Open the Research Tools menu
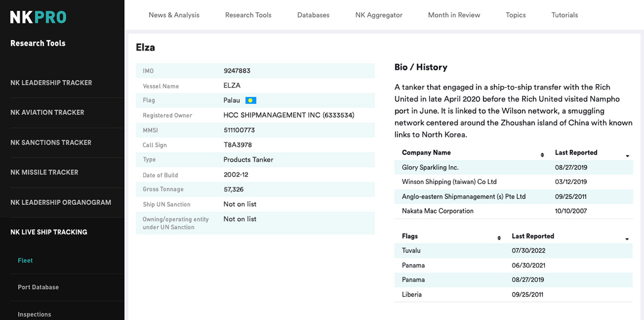 coord(248,15)
